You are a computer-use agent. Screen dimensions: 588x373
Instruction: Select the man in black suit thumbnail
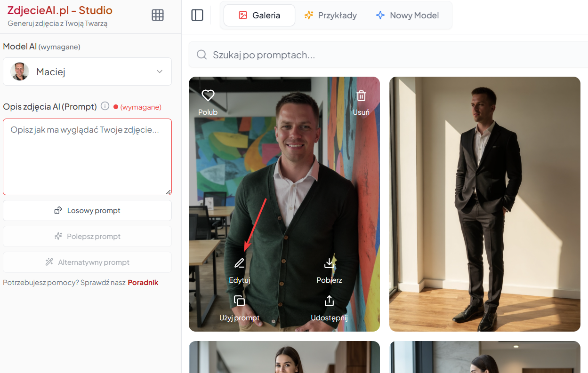pos(484,204)
